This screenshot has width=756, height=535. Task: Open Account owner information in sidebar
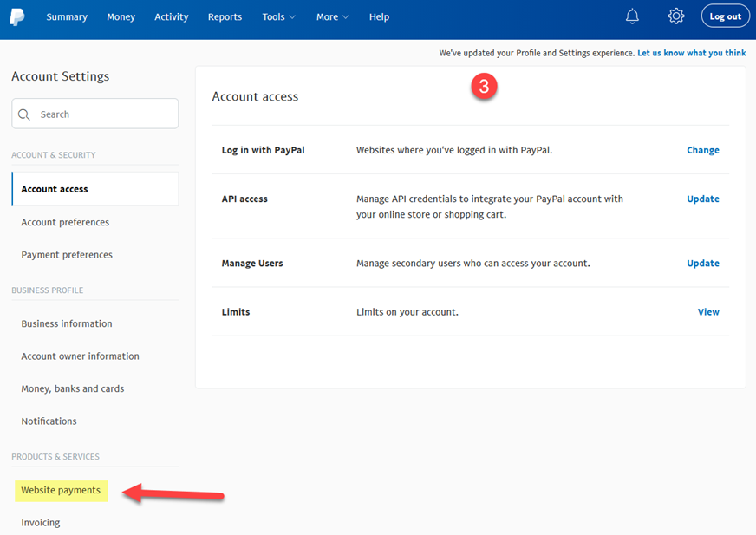(x=80, y=356)
